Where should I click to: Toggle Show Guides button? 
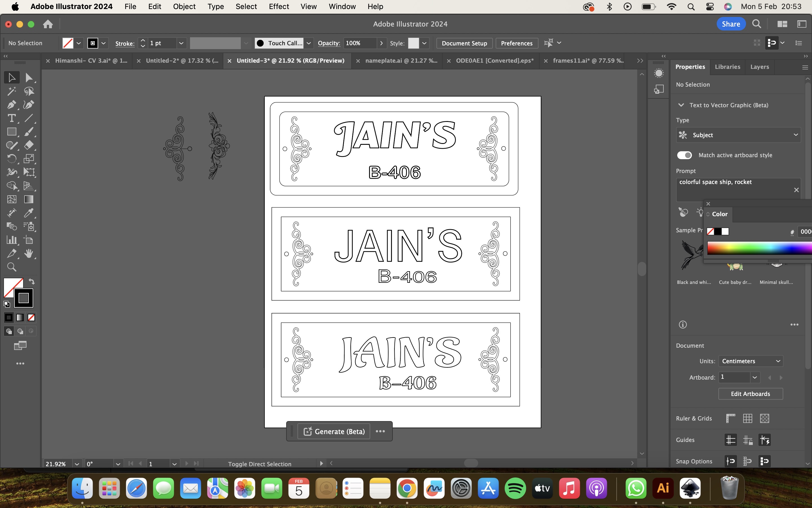click(731, 440)
